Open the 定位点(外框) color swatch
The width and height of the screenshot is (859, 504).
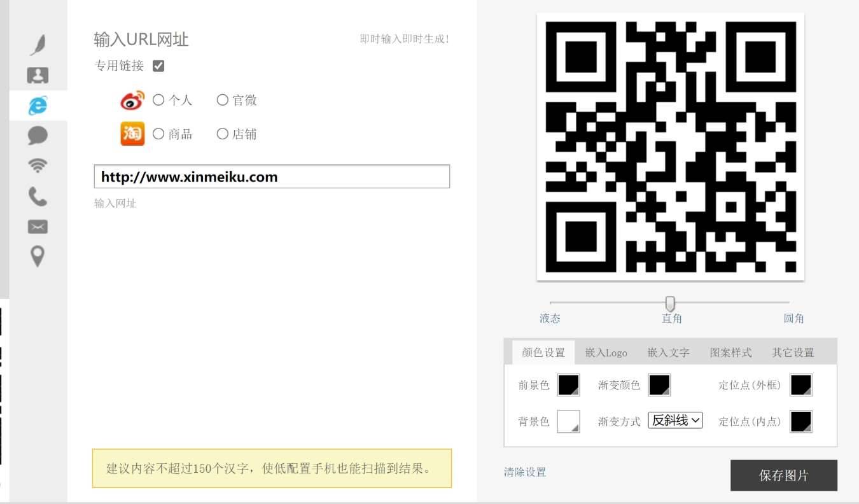(801, 385)
